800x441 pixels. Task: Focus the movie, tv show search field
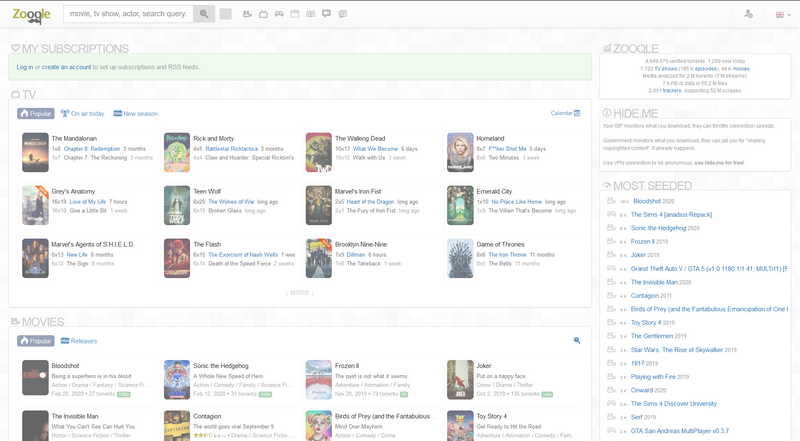pyautogui.click(x=128, y=14)
